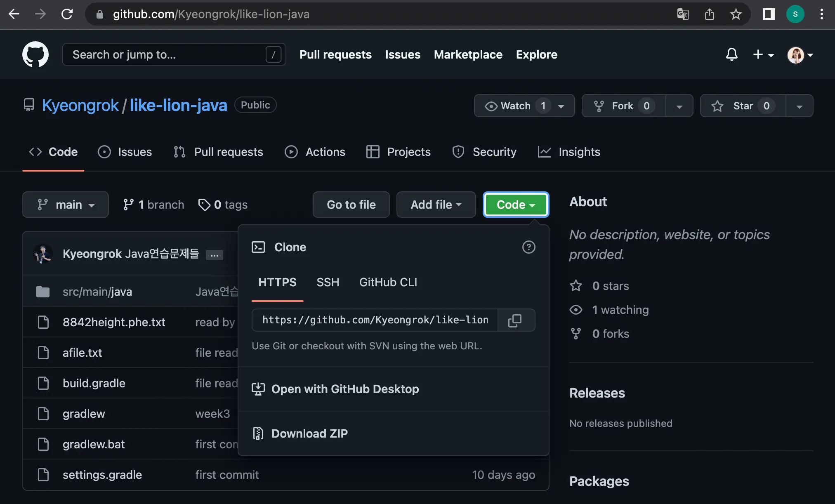Open the repository Issues tab
Viewport: 835px width, 504px height.
click(x=125, y=152)
